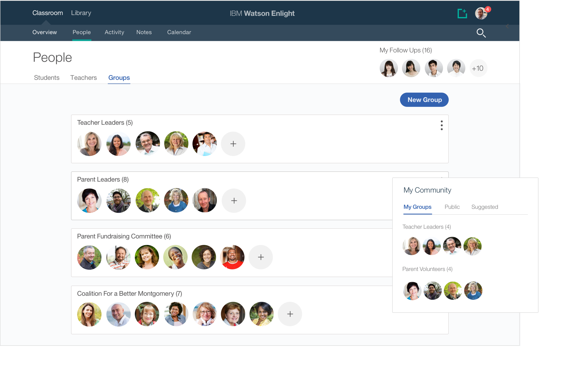Click the search magnifier icon

coord(481,33)
